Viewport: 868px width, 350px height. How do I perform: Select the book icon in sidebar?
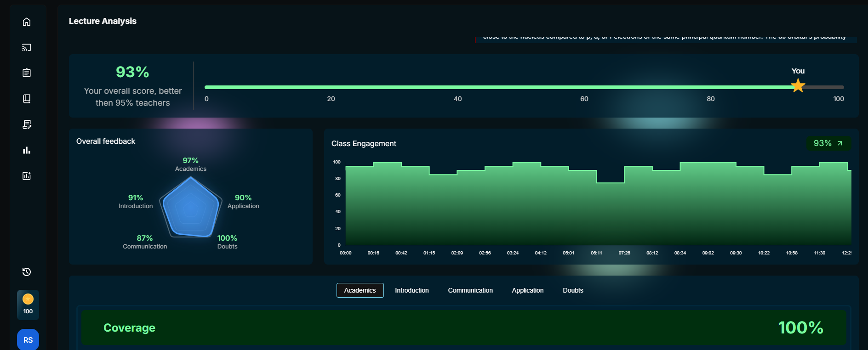[27, 99]
